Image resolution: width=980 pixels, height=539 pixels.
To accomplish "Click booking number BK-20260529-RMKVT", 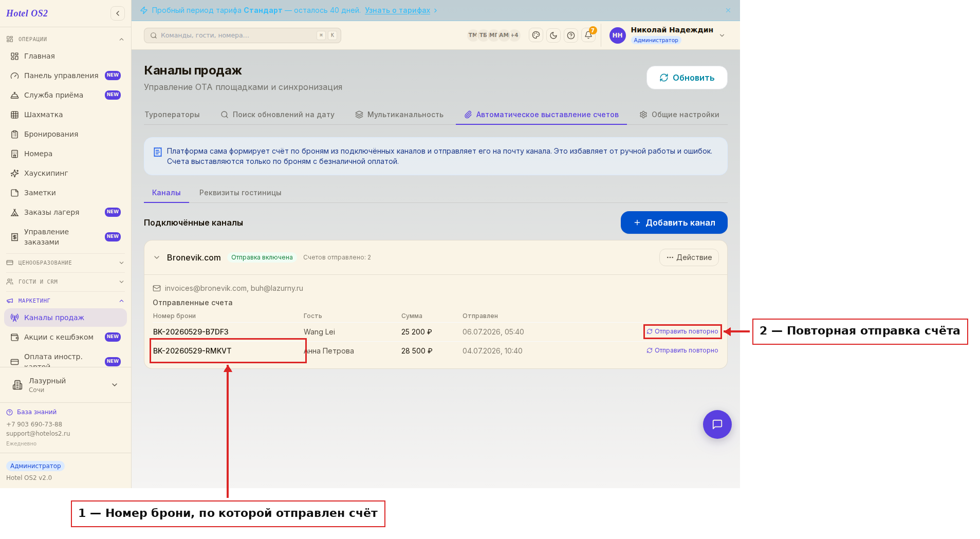I will point(192,351).
